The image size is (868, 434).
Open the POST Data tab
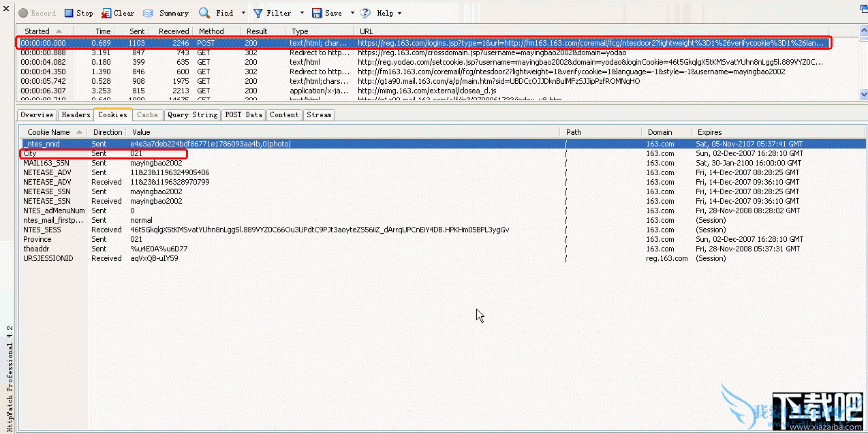pos(243,114)
